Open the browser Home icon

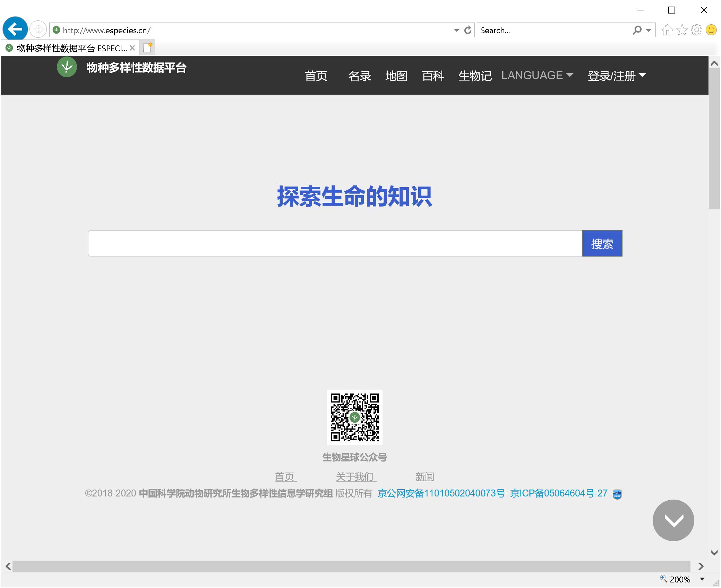(x=667, y=30)
